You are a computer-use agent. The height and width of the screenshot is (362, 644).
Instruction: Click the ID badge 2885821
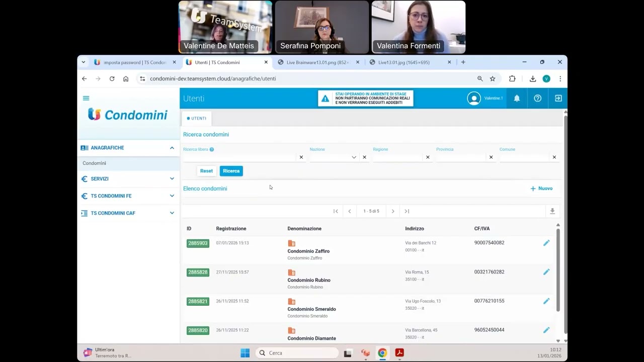point(198,302)
